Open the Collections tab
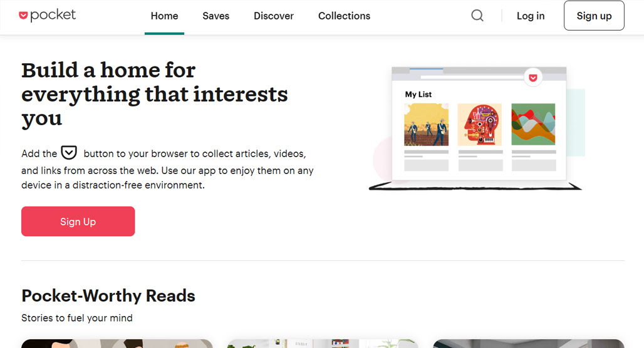644x348 pixels. pyautogui.click(x=344, y=16)
